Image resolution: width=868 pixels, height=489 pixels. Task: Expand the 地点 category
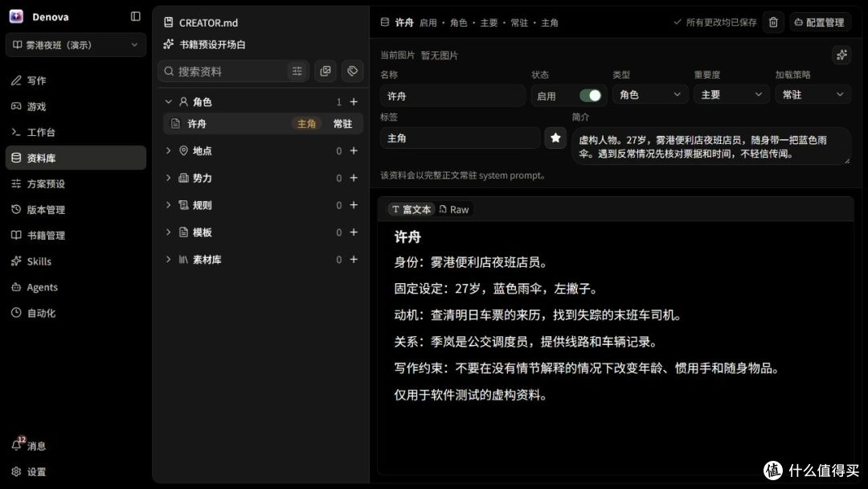pos(168,150)
